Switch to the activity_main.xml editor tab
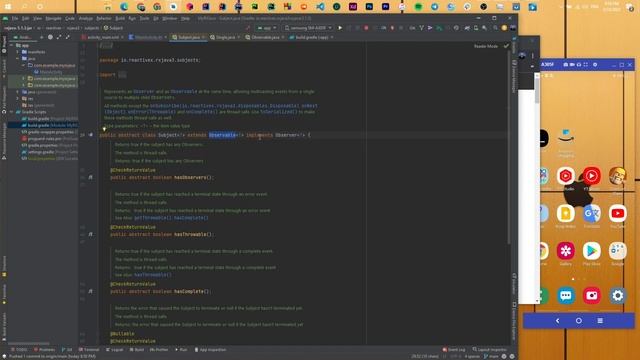The image size is (640, 360). click(103, 37)
